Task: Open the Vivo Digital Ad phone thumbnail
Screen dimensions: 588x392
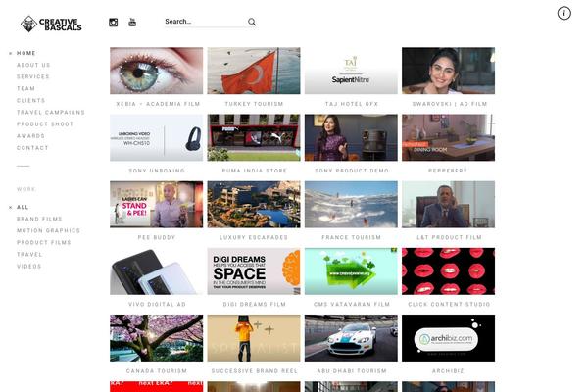Action: point(157,271)
